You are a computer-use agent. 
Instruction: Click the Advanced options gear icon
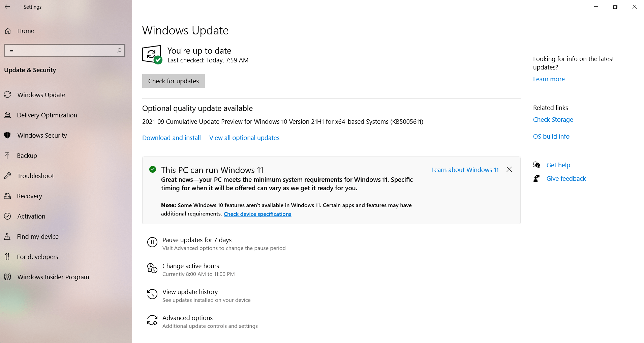point(152,320)
